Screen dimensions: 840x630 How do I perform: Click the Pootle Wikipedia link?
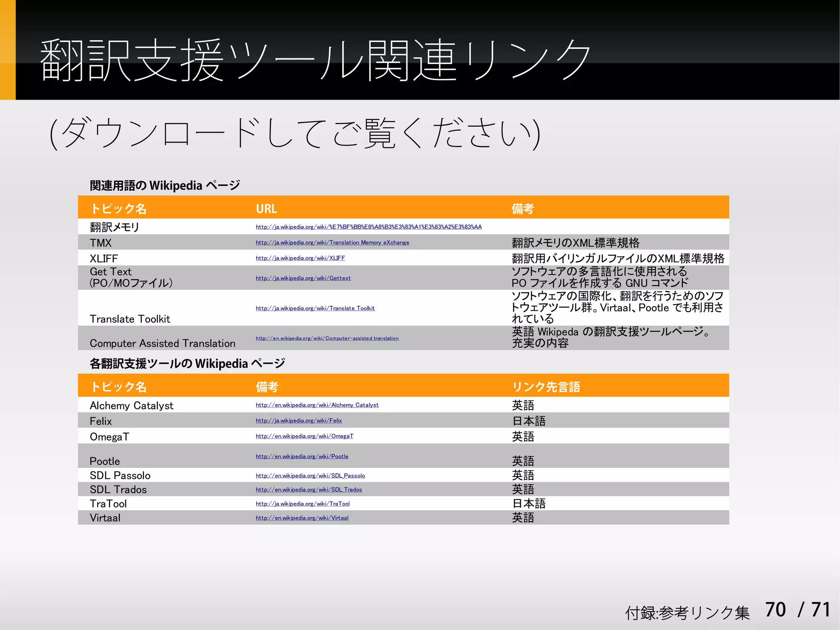coord(302,456)
